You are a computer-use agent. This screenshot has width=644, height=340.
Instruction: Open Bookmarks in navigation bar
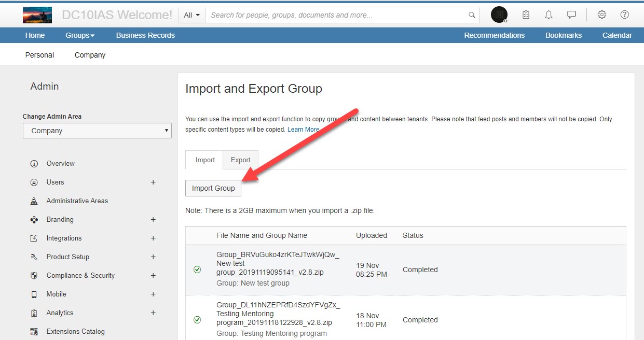(564, 35)
